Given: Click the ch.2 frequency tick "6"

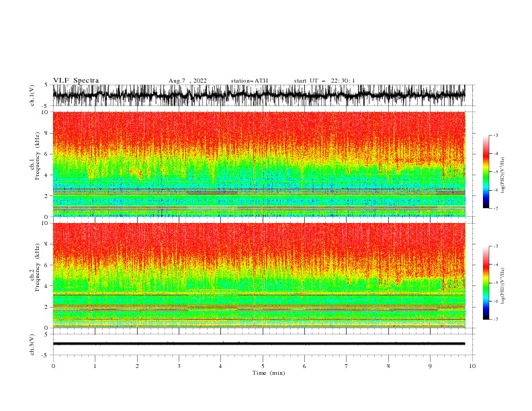Looking at the screenshot, I should pyautogui.click(x=48, y=265).
